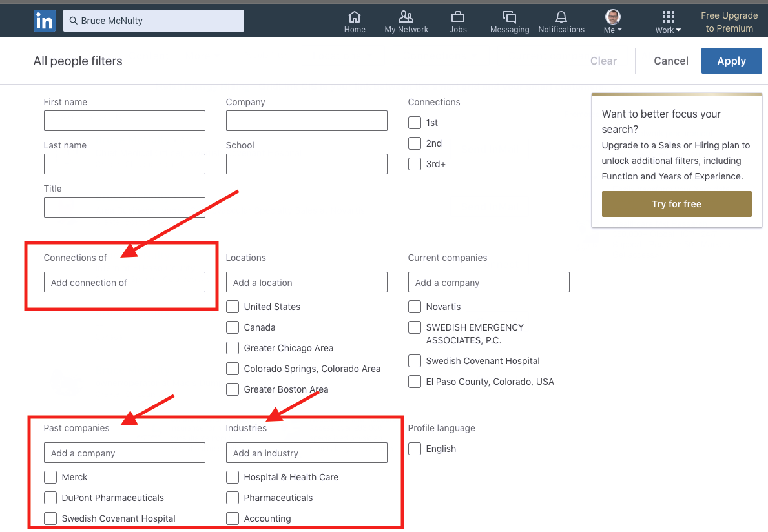The image size is (768, 532).
Task: Apply the selected filters
Action: point(731,61)
